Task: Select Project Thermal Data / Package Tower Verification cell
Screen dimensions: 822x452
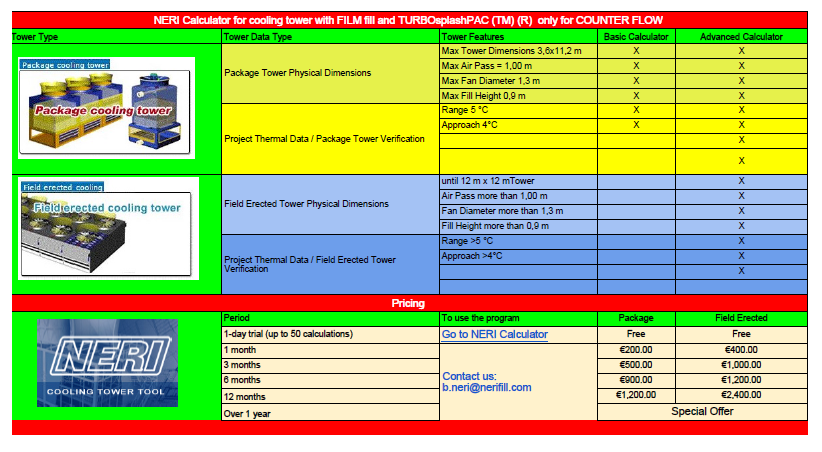Action: coord(330,139)
